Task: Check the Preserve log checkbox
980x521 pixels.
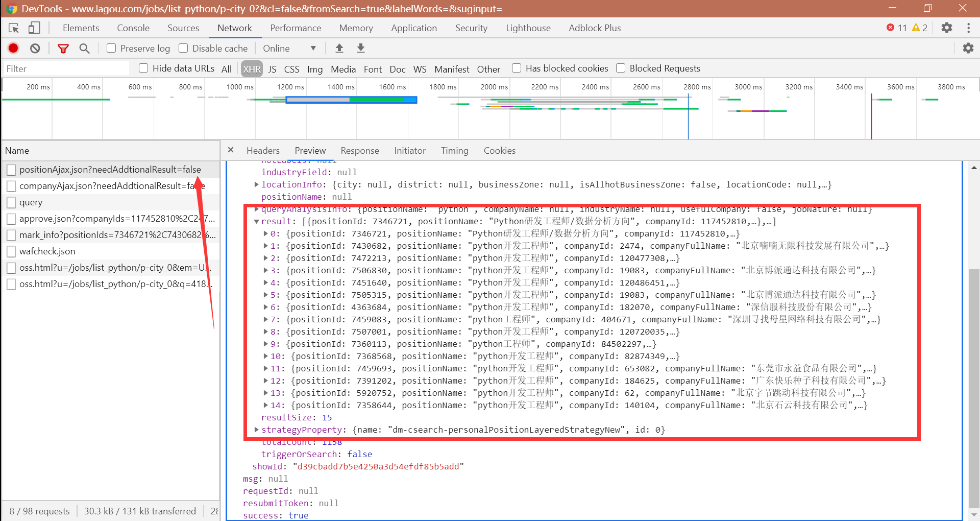Action: coord(111,49)
